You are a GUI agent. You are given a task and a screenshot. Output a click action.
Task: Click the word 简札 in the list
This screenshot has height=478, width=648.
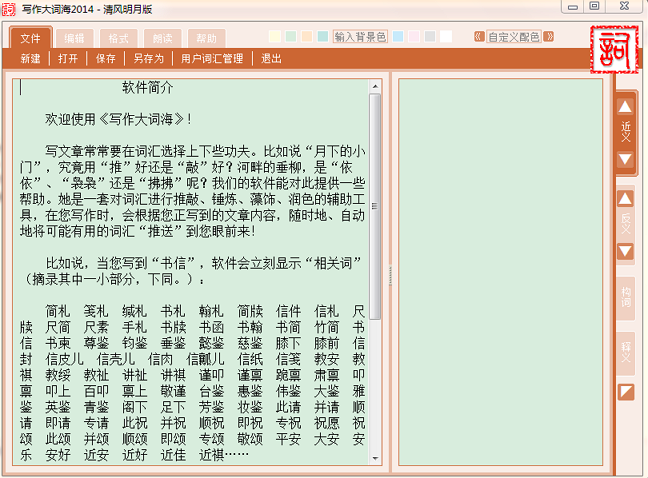pos(58,311)
